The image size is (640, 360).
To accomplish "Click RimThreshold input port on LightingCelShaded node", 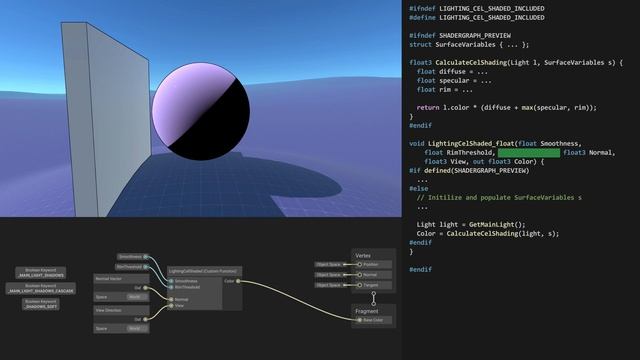I will click(171, 287).
